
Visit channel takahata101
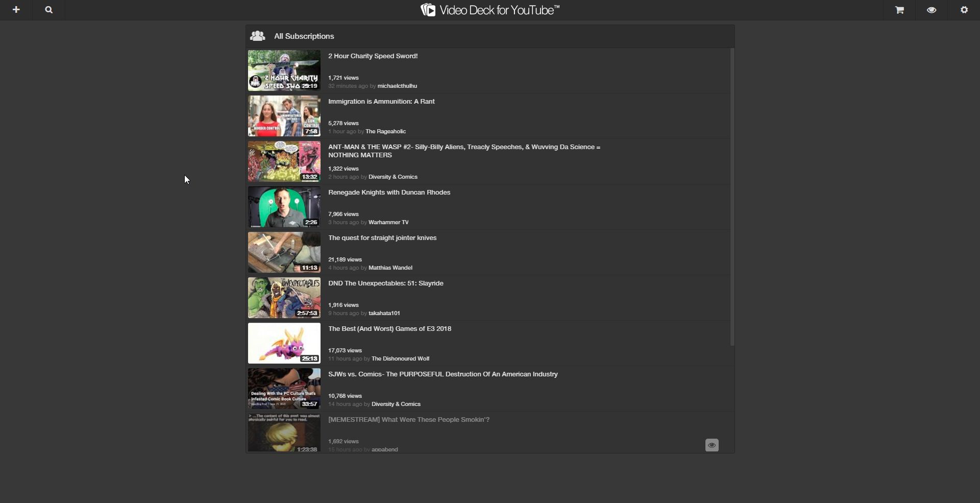(384, 313)
